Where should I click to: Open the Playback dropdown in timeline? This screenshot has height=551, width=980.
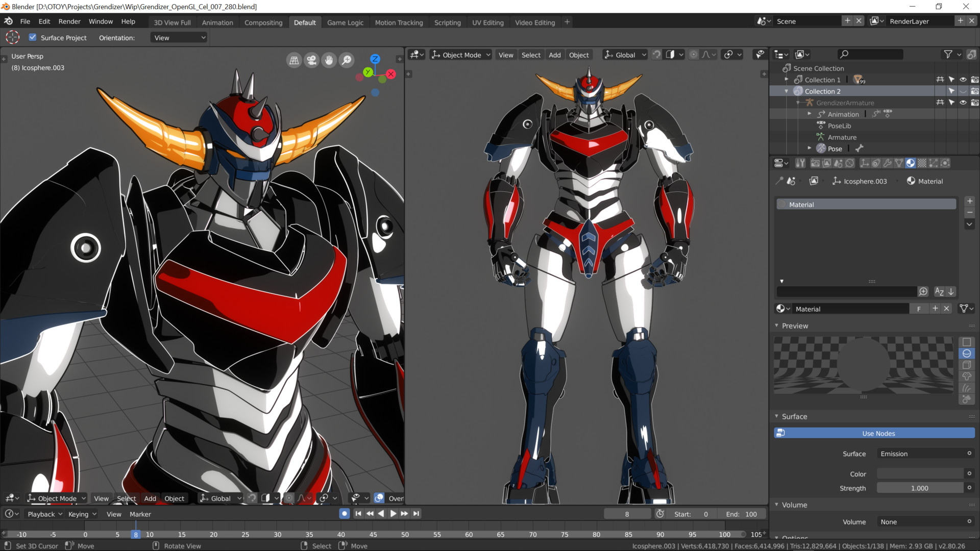(45, 514)
